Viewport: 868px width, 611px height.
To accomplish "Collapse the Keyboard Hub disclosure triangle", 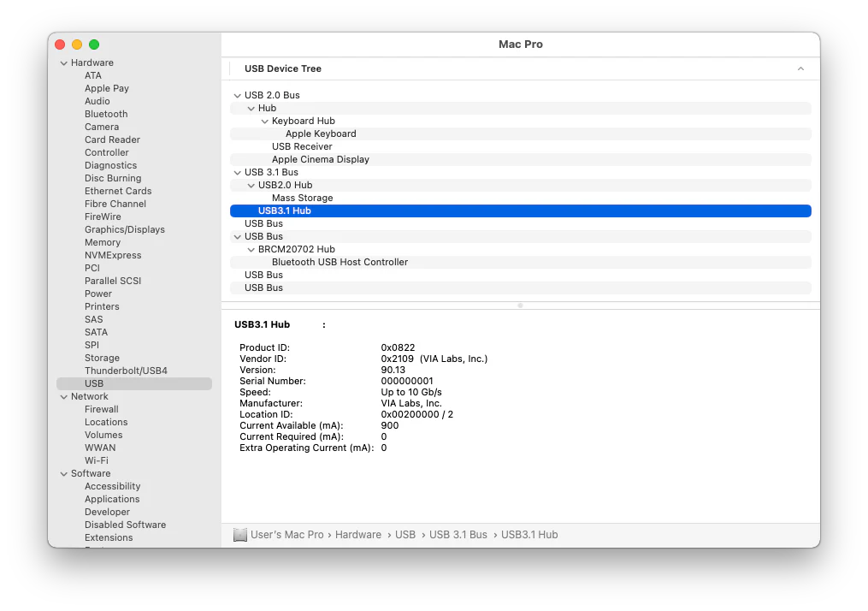I will (x=264, y=121).
